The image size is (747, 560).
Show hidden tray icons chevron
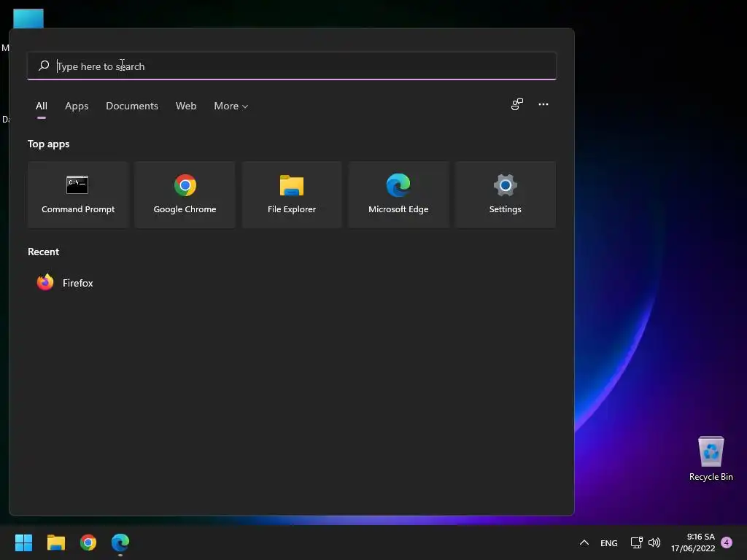pyautogui.click(x=584, y=542)
